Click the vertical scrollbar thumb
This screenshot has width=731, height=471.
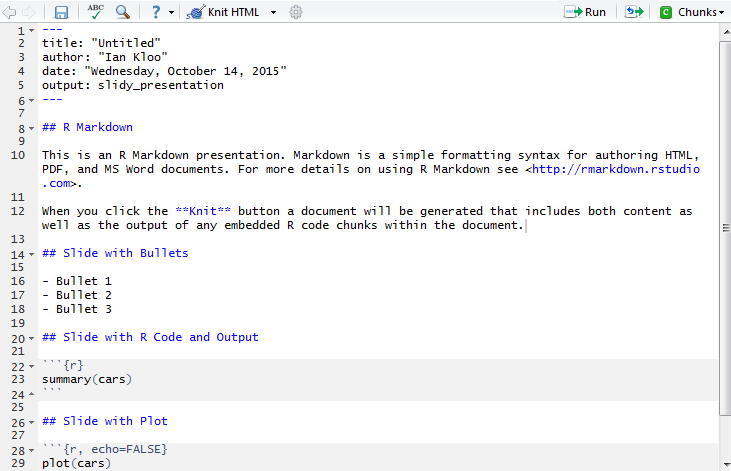725,228
